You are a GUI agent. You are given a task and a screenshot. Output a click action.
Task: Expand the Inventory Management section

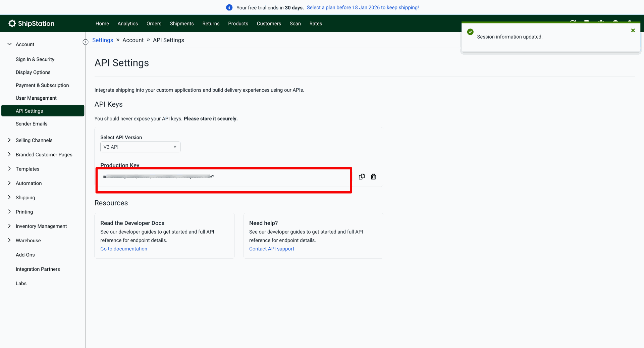click(x=9, y=226)
